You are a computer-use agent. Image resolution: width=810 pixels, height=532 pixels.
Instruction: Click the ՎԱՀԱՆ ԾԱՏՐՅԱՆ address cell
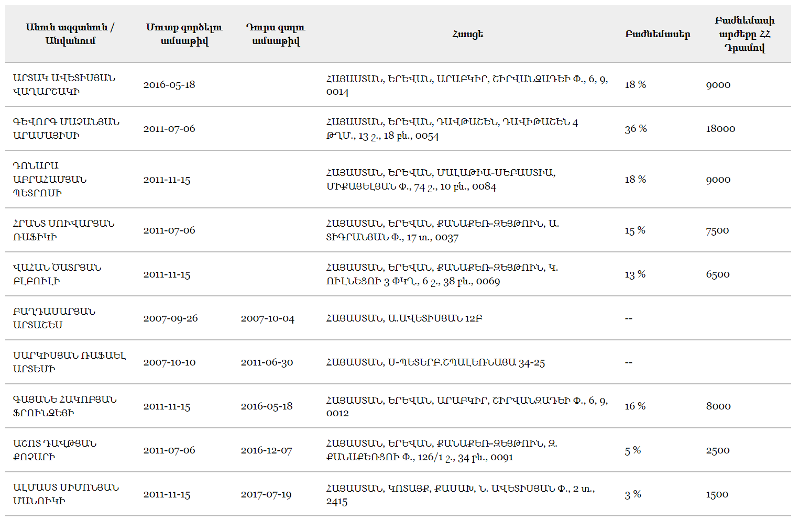pyautogui.click(x=442, y=274)
